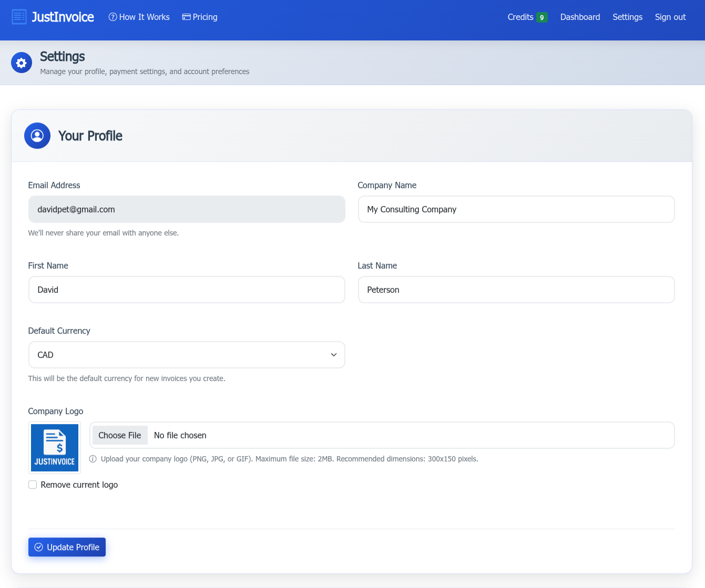
Task: Click the 'No file chosen' text
Action: click(x=180, y=435)
